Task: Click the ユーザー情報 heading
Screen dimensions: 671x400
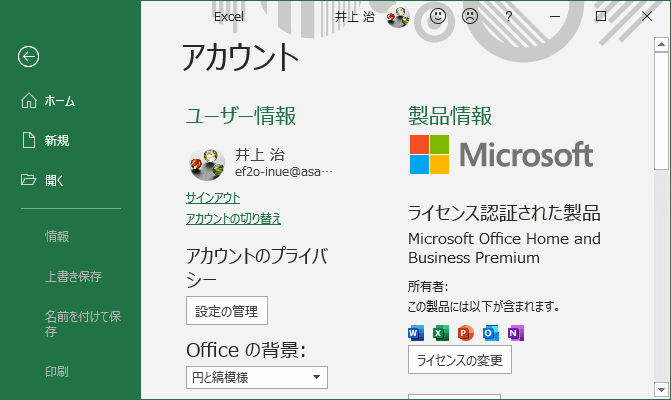Action: click(241, 116)
